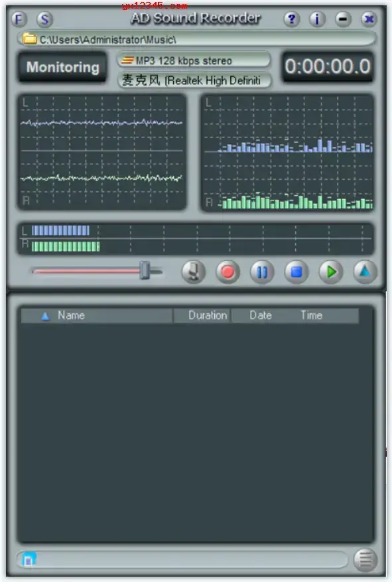The image size is (392, 582).
Task: Open the MP3 128 kbps stereo format selector
Action: [x=194, y=60]
